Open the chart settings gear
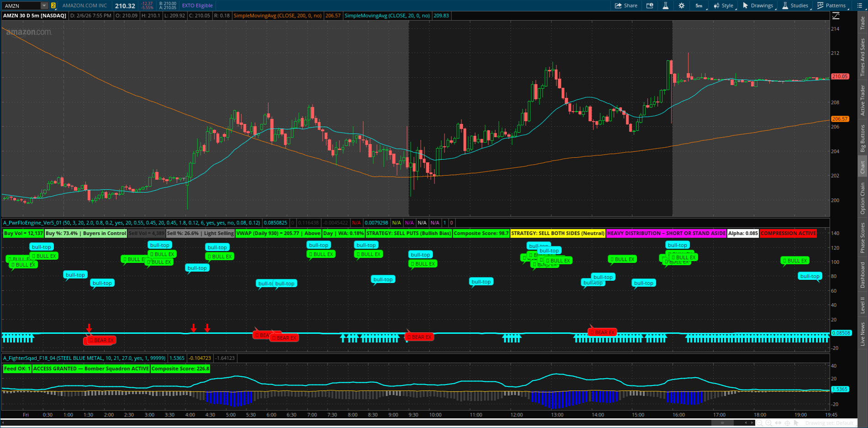The width and height of the screenshot is (868, 428). (x=681, y=5)
